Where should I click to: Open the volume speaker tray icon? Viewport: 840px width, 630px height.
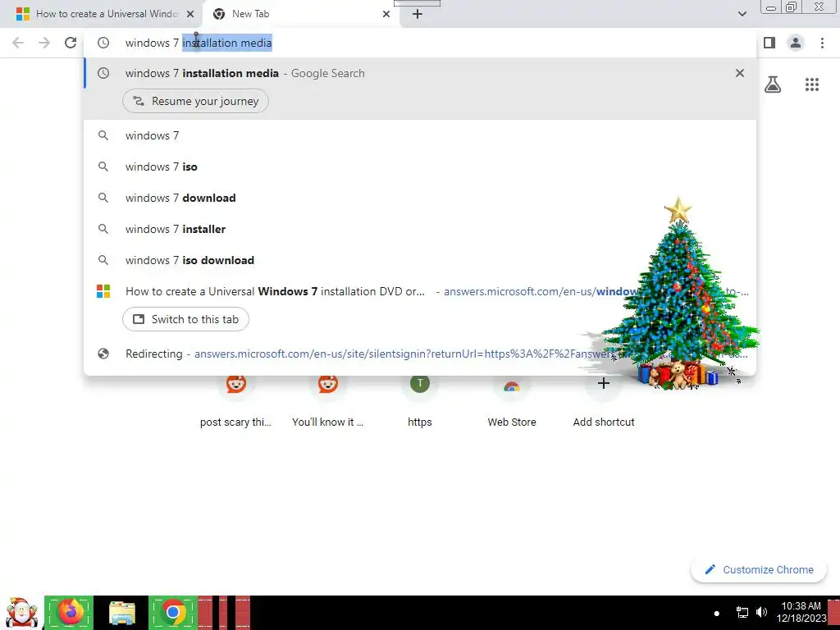pyautogui.click(x=761, y=612)
